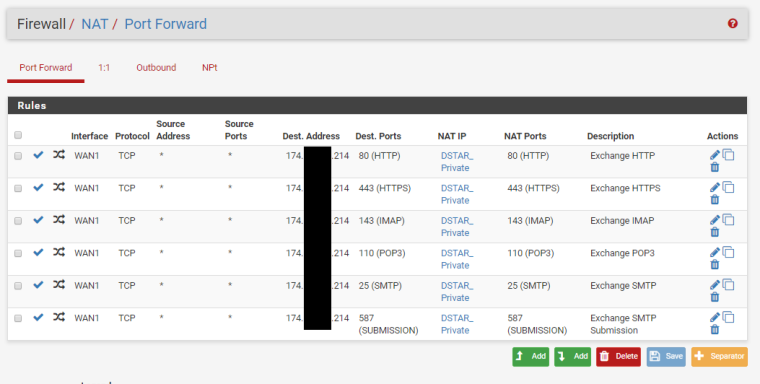Delete the Exchange IMAP rule via the trash icon
The width and height of the screenshot is (760, 384).
point(714,232)
